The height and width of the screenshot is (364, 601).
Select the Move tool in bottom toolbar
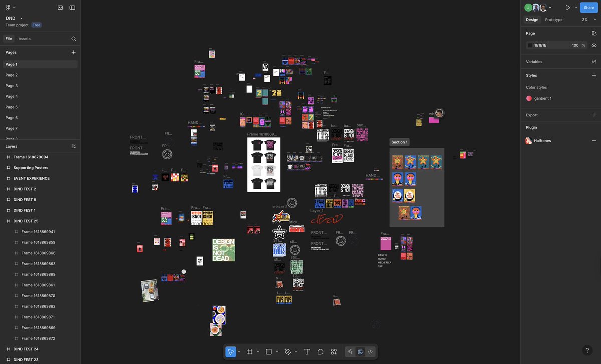coord(231,352)
